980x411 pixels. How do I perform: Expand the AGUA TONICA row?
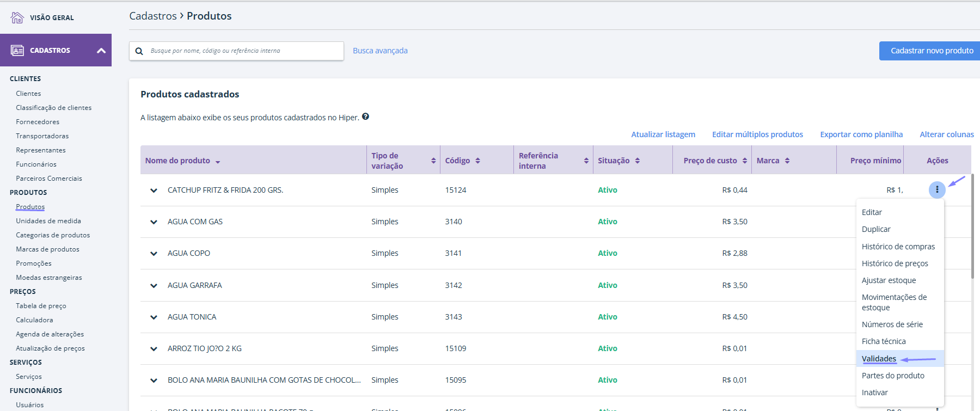154,317
